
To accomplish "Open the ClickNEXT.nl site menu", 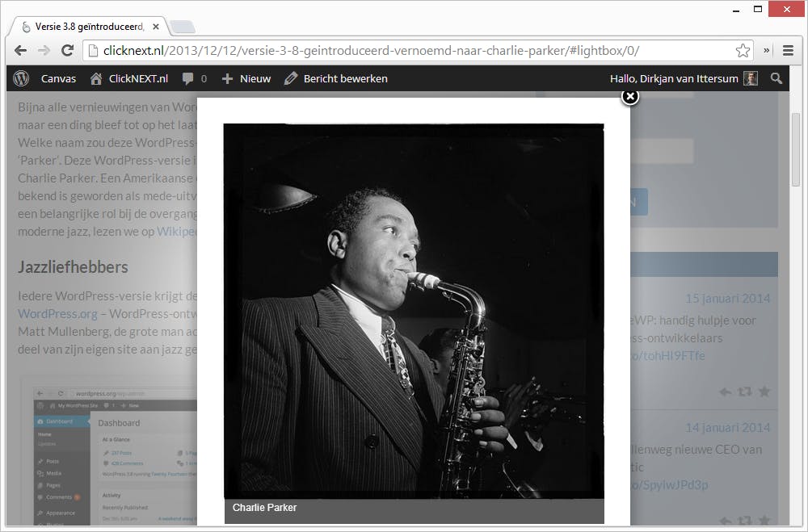I will point(138,79).
